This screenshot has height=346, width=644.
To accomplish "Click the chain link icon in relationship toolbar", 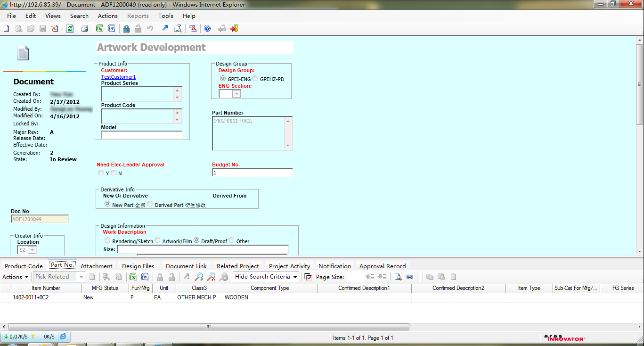I will click(x=410, y=277).
